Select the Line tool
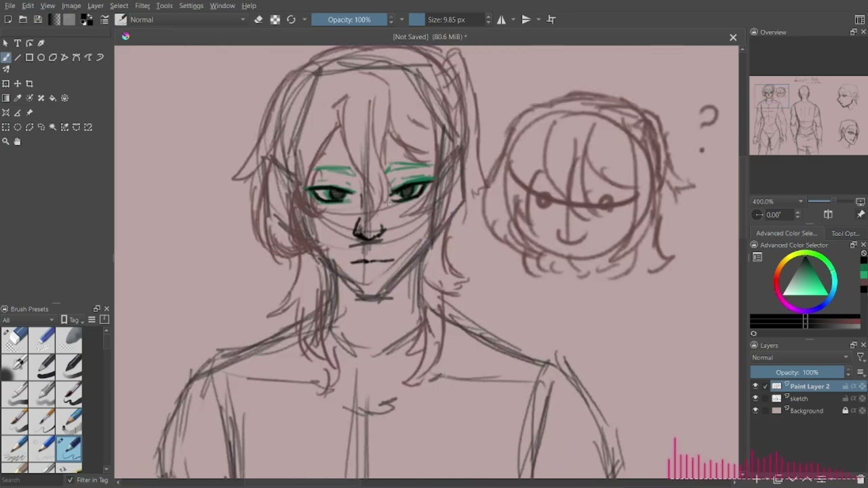Viewport: 868px width, 488px height. [x=18, y=58]
